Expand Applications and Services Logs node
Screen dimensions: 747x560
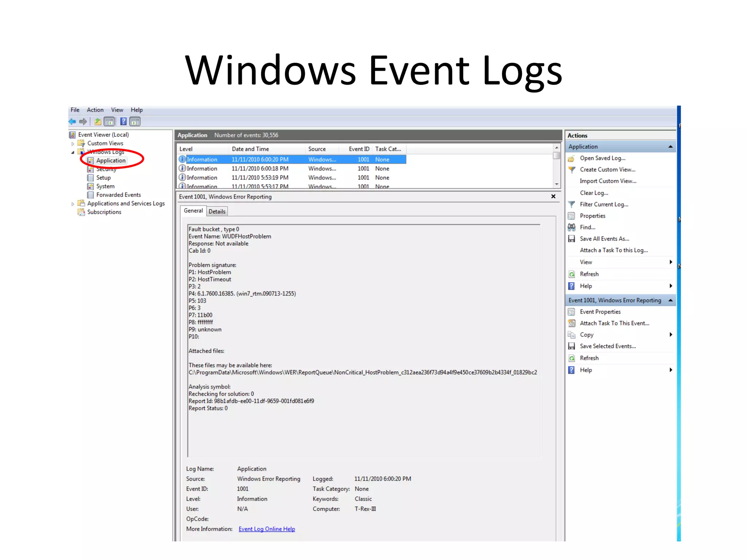pyautogui.click(x=73, y=204)
